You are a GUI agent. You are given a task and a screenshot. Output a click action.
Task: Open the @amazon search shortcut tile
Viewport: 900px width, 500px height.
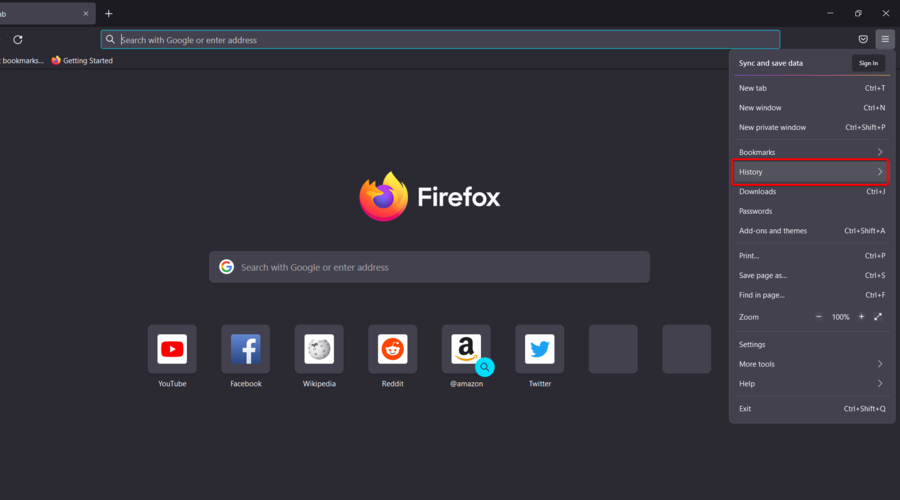(466, 349)
